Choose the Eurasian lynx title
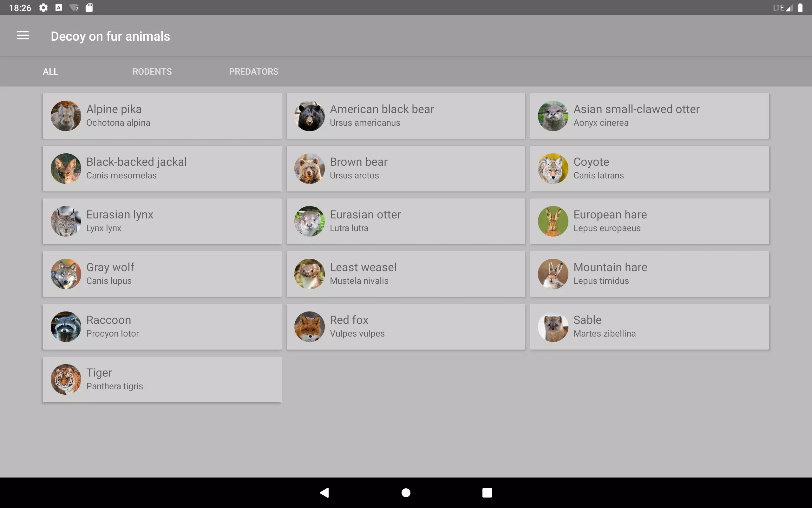 tap(120, 215)
